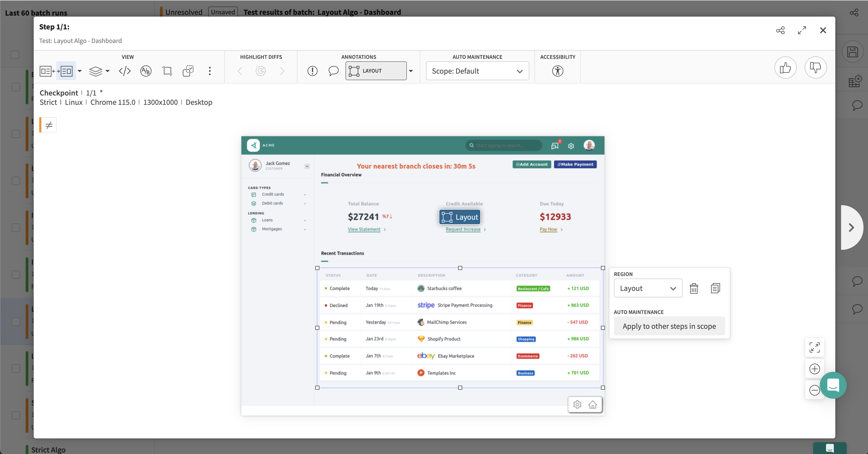Select the A/B toggle baseline icon
Screen dimensions: 868x454
click(x=146, y=71)
